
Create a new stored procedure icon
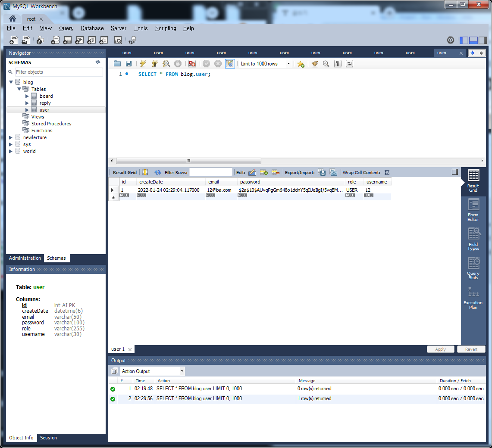[x=91, y=40]
